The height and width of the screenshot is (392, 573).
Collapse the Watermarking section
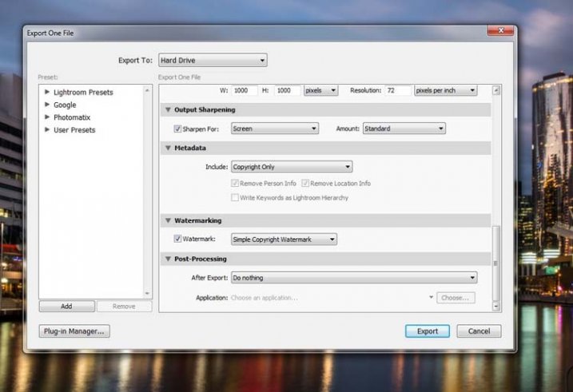pos(169,220)
